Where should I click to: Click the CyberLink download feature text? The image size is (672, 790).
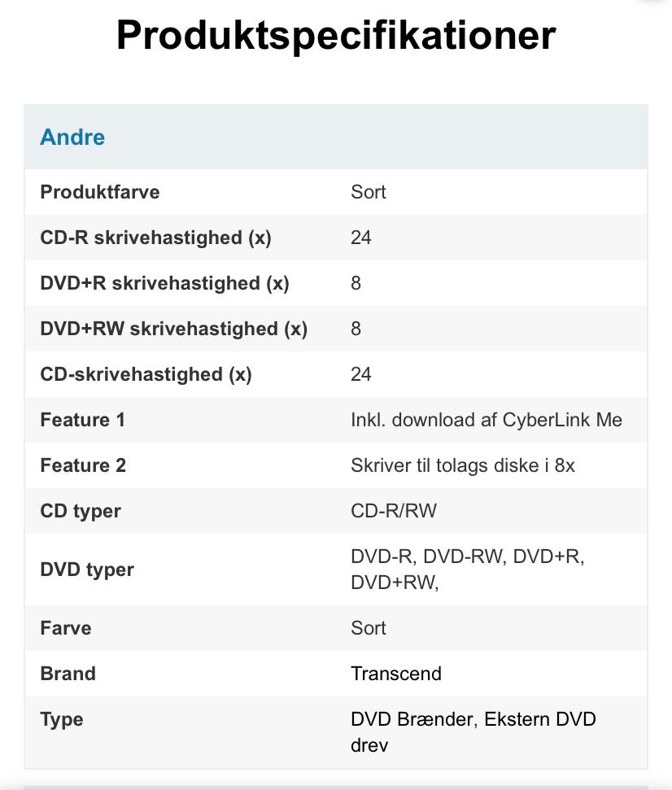pos(486,420)
